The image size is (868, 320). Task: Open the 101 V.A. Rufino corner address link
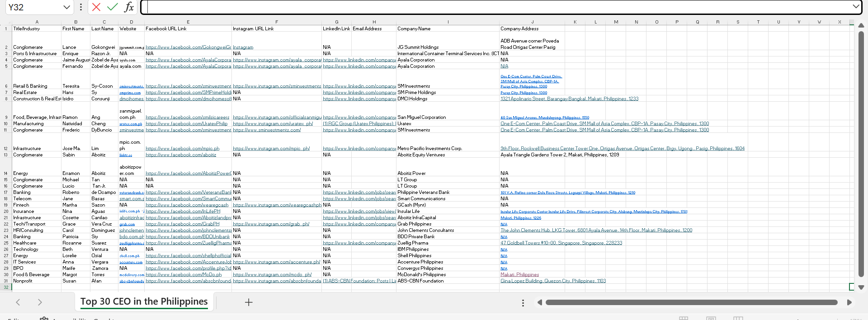(x=567, y=193)
